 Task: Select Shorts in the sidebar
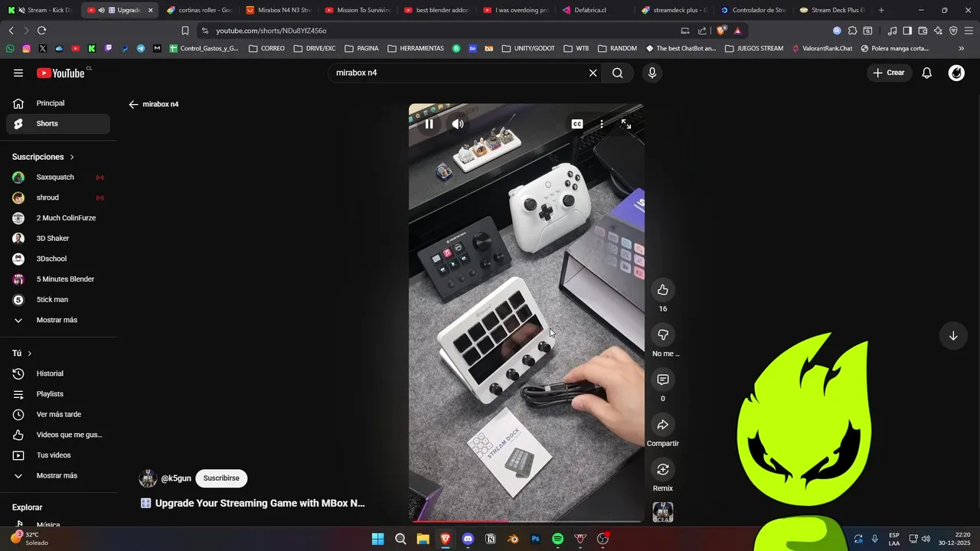pos(58,124)
